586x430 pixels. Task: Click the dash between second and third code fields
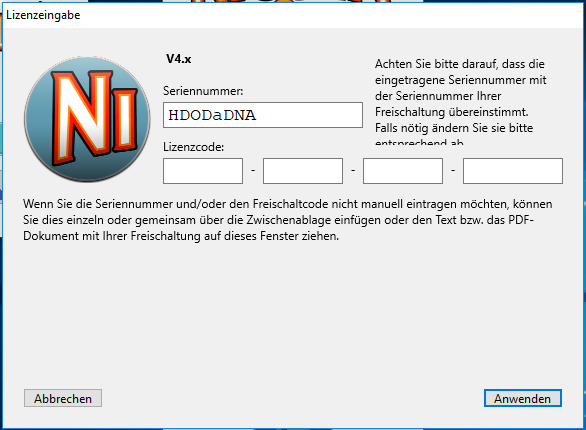pyautogui.click(x=353, y=170)
